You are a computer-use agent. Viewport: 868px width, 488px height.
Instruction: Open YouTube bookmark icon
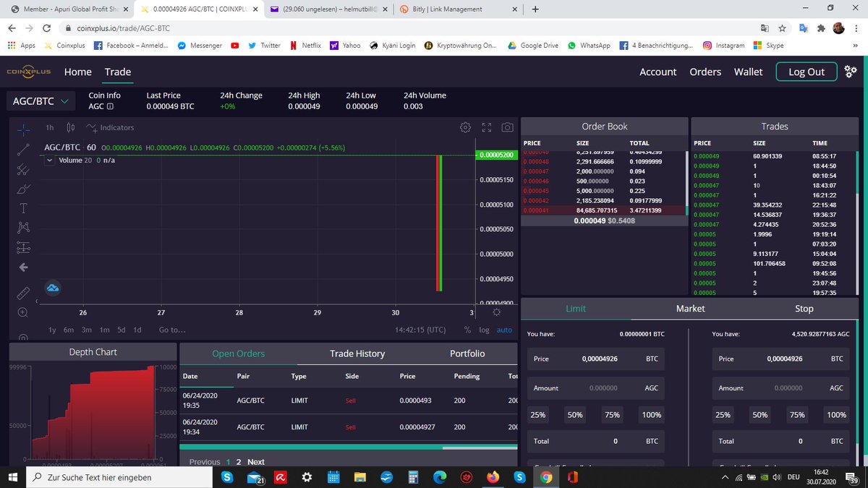coord(235,45)
